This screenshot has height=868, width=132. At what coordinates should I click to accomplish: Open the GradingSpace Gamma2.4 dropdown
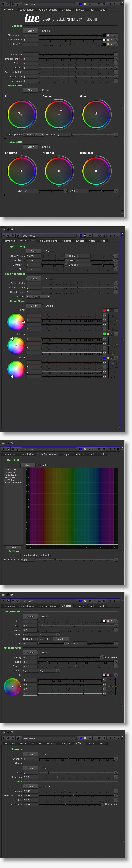[x=33, y=135]
